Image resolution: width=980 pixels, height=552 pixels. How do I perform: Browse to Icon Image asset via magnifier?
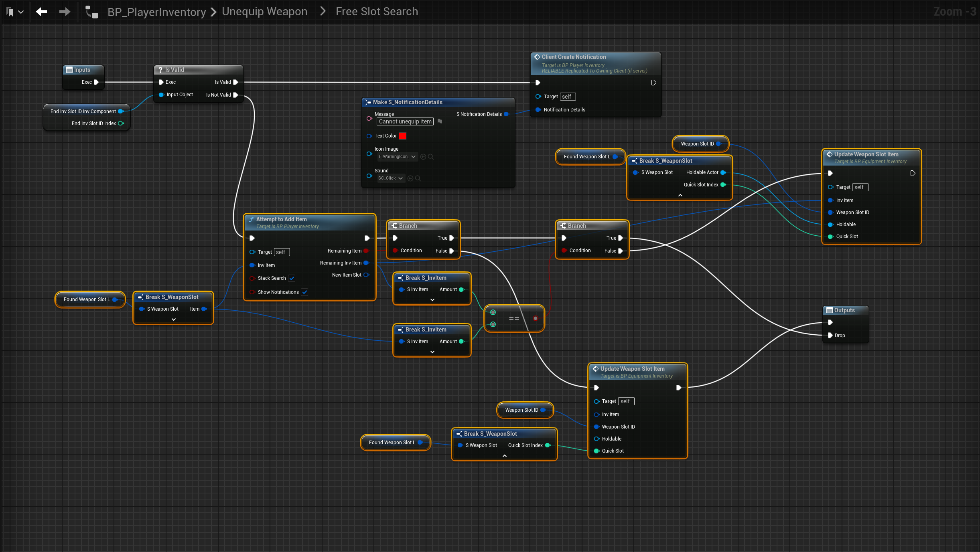(x=431, y=157)
